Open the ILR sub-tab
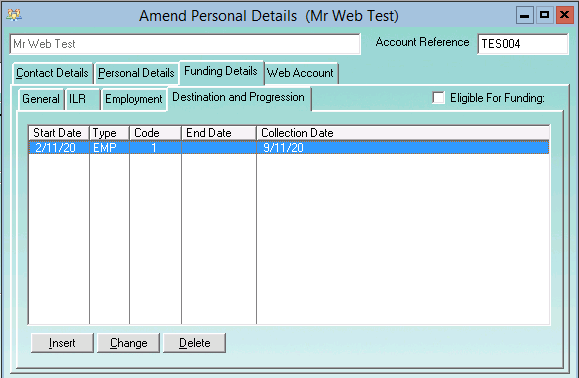This screenshot has height=378, width=579. tap(82, 99)
